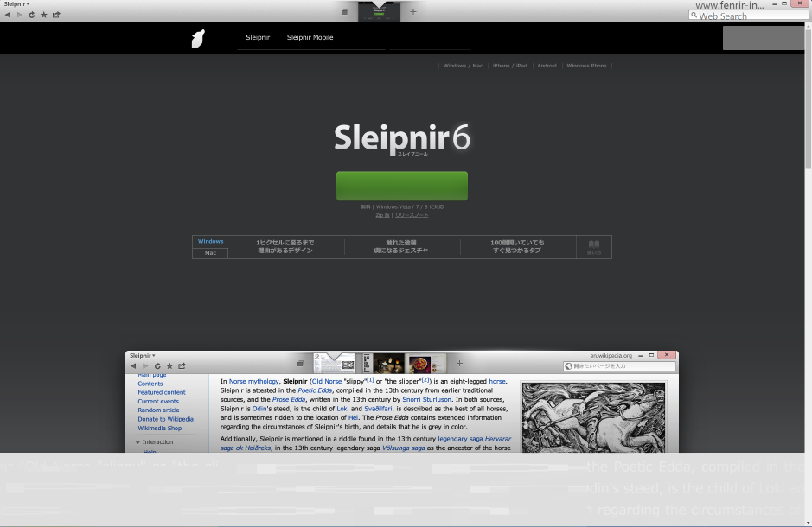Click the green download button
The height and width of the screenshot is (527, 812).
(x=401, y=186)
